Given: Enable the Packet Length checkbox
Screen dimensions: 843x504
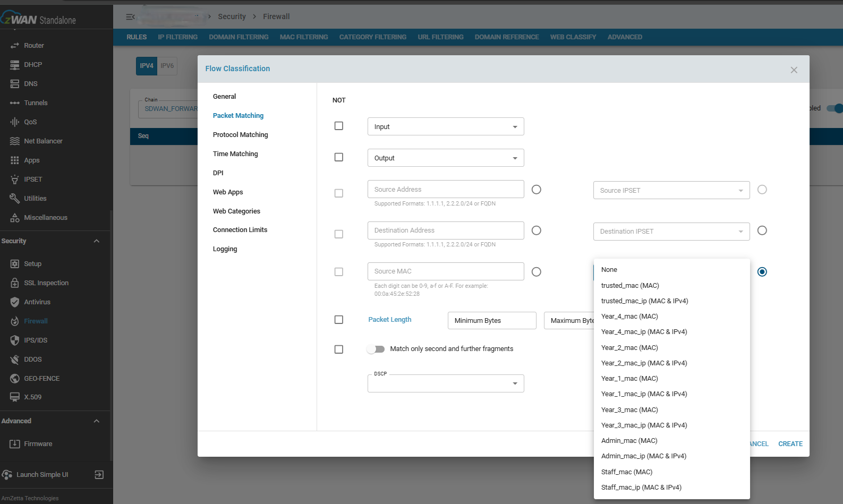Looking at the screenshot, I should pos(339,320).
